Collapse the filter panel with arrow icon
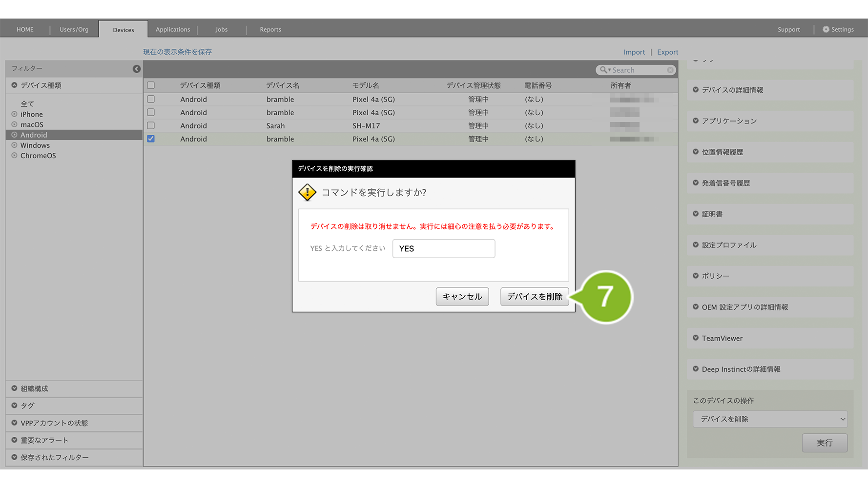Image resolution: width=868 pixels, height=488 pixels. point(137,69)
